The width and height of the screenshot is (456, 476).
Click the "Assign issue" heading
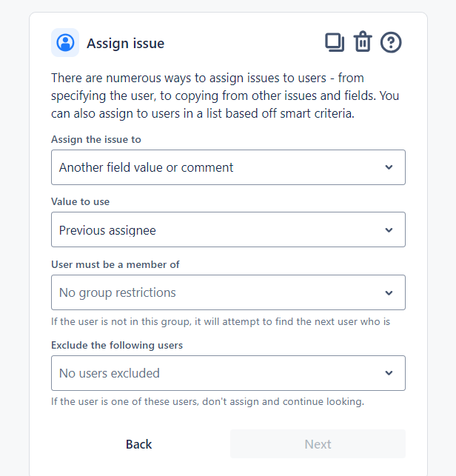[x=125, y=44]
